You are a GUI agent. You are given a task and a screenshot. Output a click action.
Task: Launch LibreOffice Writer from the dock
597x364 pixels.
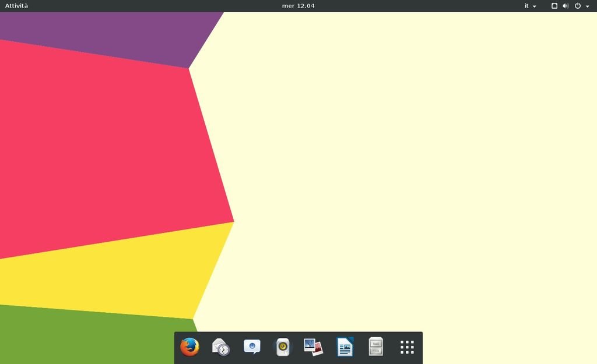click(345, 347)
